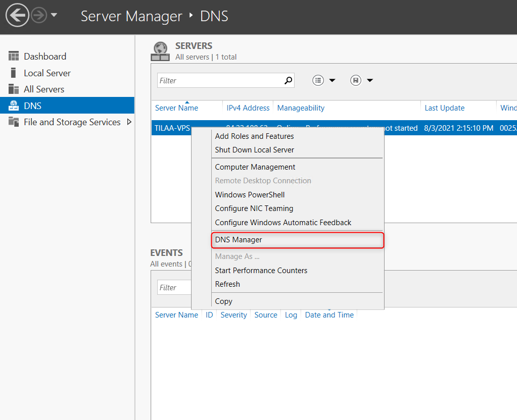Expand File and Storage Services arrow
This screenshot has height=420, width=517.
click(129, 122)
